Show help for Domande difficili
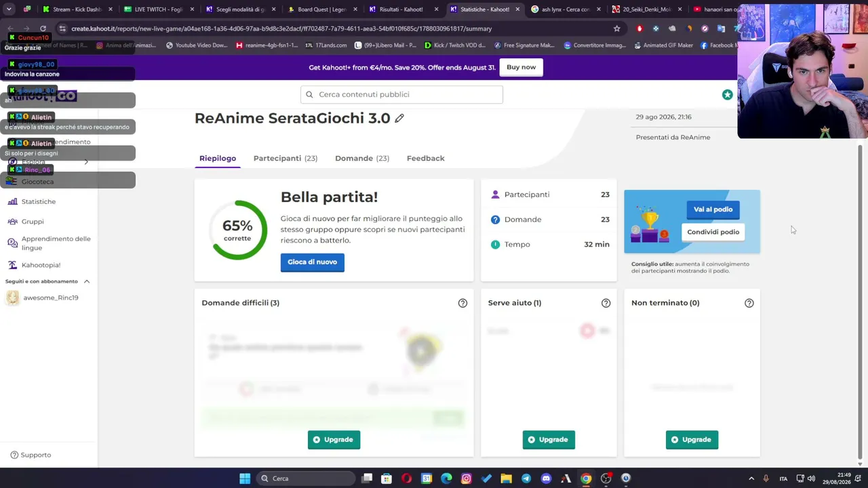Screen dimensions: 868x488 tap(462, 303)
